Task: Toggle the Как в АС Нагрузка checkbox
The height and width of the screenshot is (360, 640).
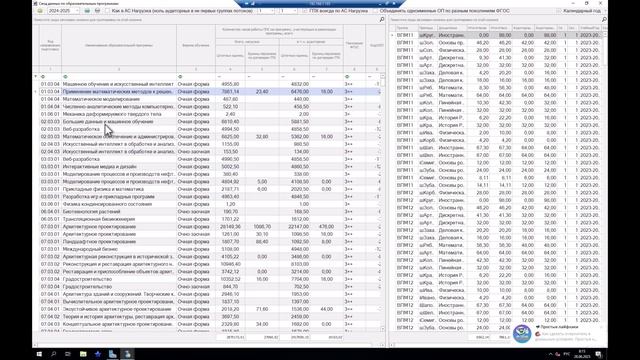Action: 107,11
